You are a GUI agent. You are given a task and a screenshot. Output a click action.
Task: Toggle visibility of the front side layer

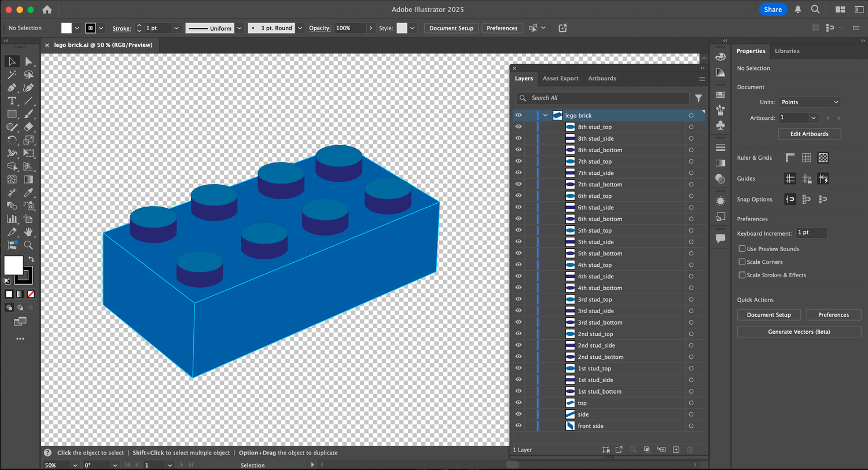click(x=518, y=426)
